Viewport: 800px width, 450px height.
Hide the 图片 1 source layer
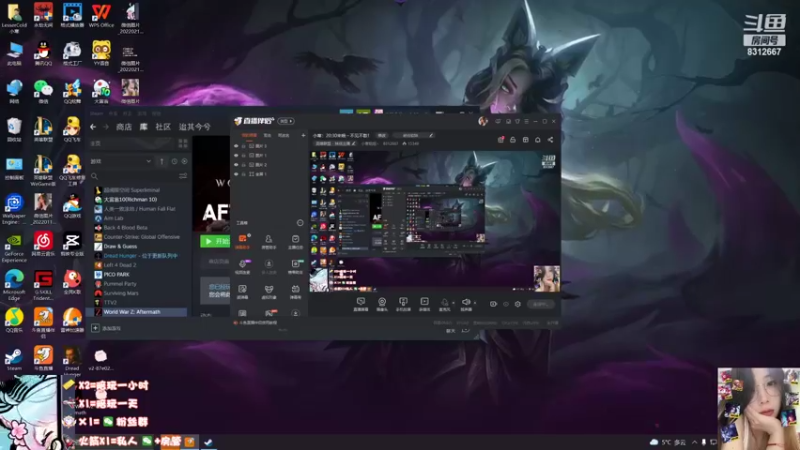pyautogui.click(x=236, y=155)
